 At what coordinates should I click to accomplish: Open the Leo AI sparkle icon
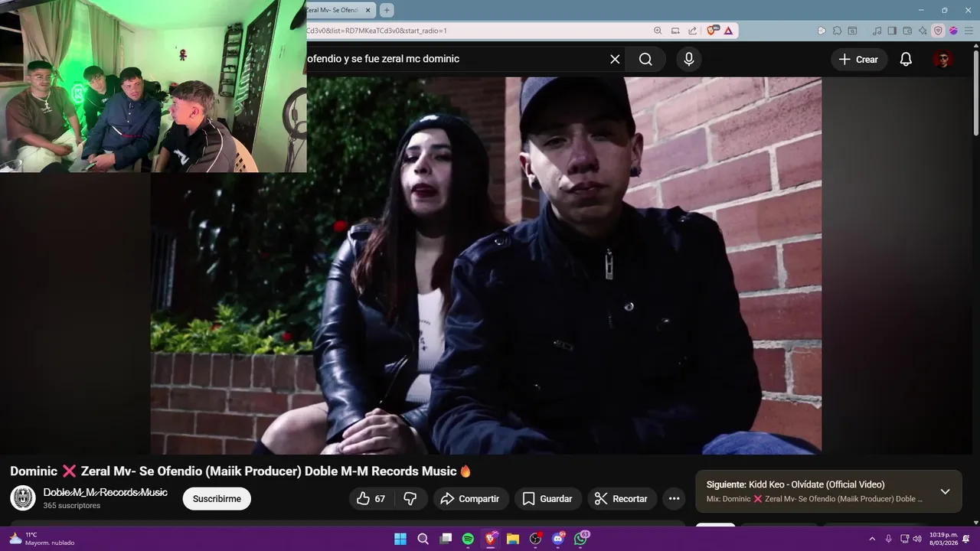(x=923, y=31)
